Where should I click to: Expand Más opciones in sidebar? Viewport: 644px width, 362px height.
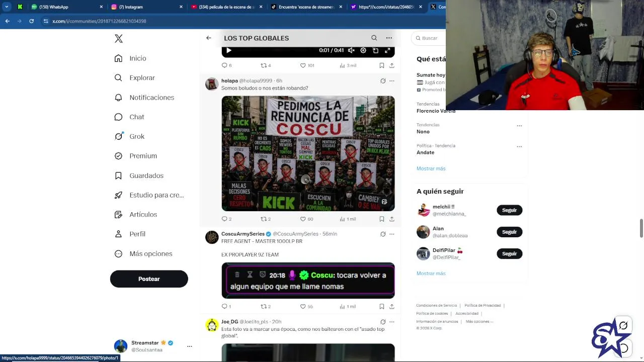pyautogui.click(x=143, y=254)
